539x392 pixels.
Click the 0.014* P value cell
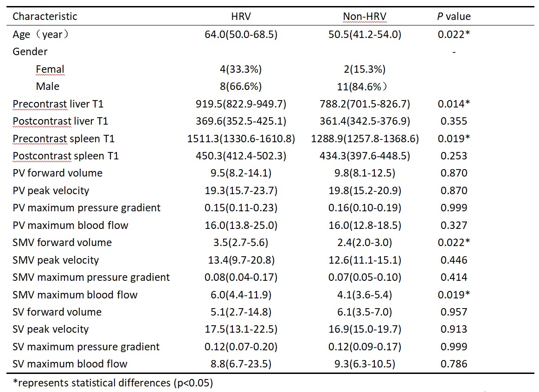coord(454,104)
